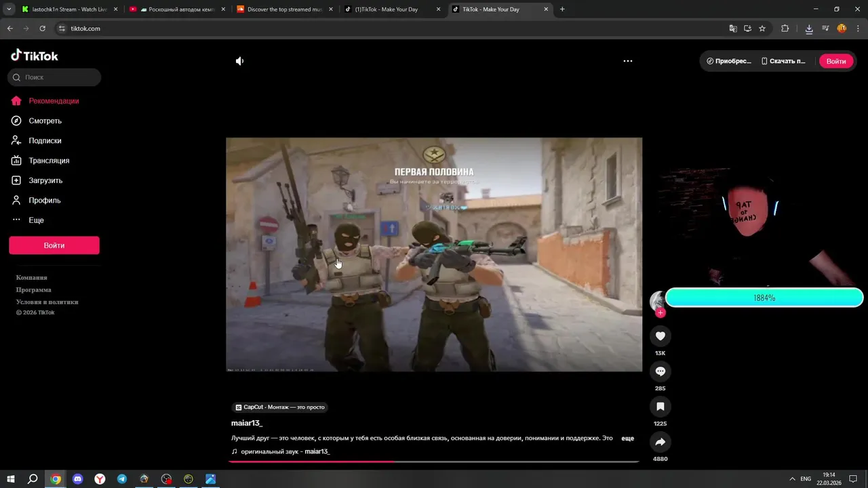The width and height of the screenshot is (868, 488).
Task: Open the comments for this video
Action: (x=660, y=371)
